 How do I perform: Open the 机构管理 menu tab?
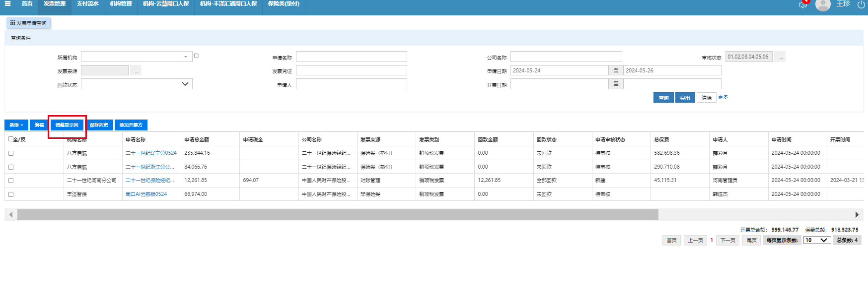(121, 4)
